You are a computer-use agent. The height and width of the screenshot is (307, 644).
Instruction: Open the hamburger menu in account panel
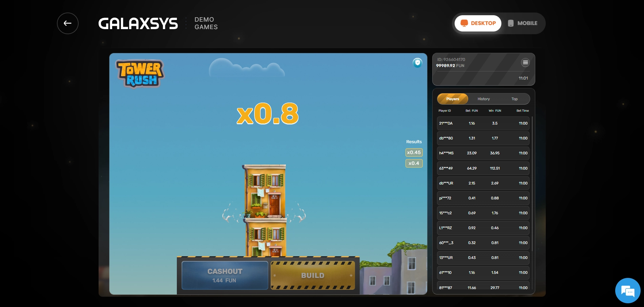point(525,62)
